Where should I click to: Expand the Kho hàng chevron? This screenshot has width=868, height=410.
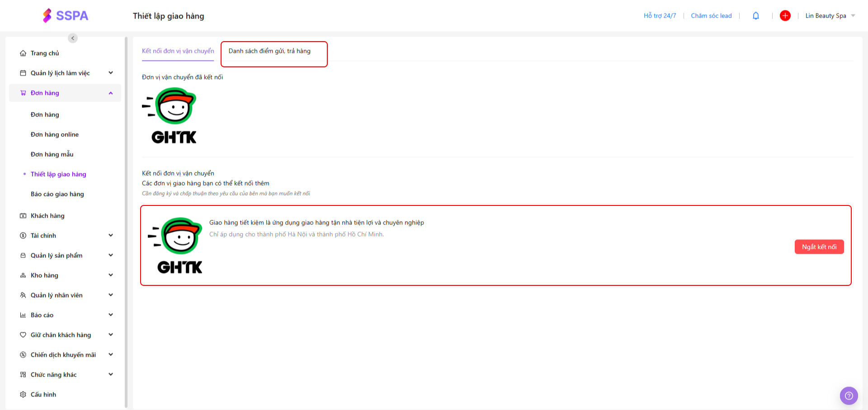[x=111, y=275]
